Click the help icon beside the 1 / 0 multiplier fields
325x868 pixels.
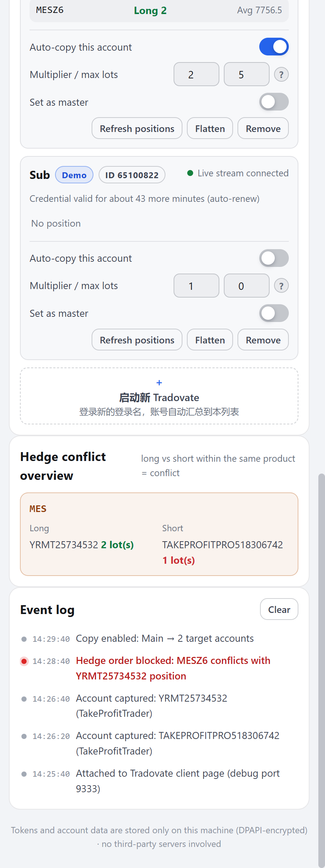click(x=281, y=286)
